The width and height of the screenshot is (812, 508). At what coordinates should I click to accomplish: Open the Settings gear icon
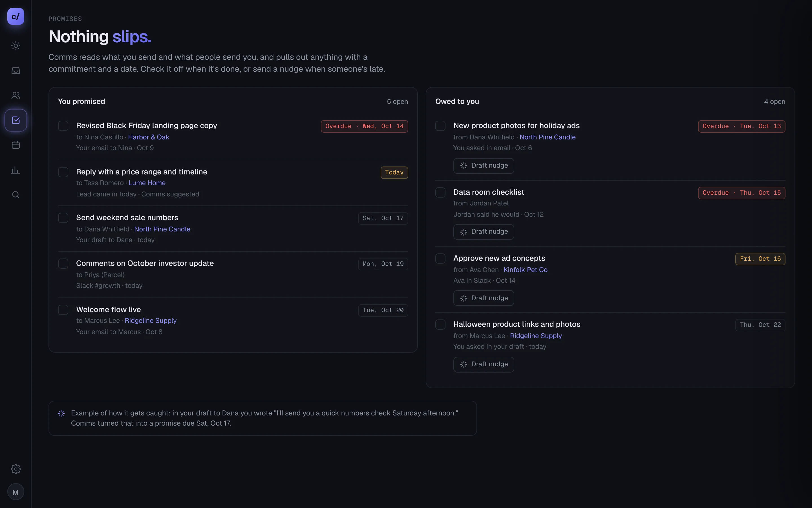click(x=16, y=469)
